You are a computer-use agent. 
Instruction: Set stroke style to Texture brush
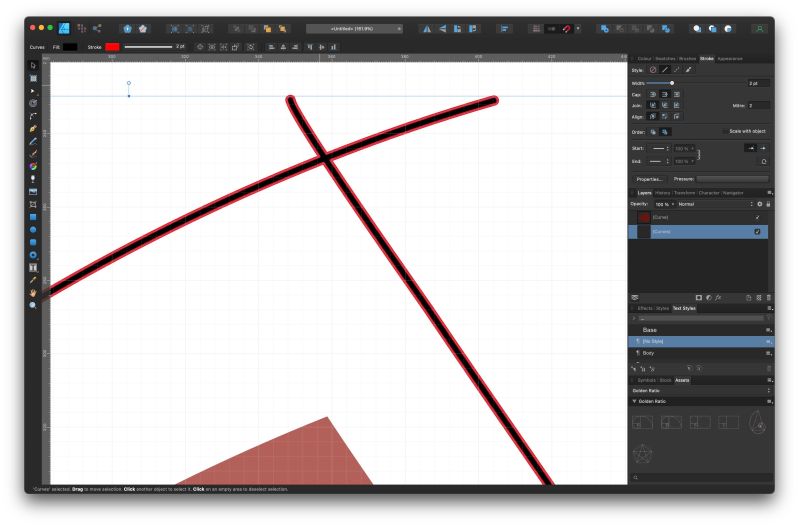[688, 70]
